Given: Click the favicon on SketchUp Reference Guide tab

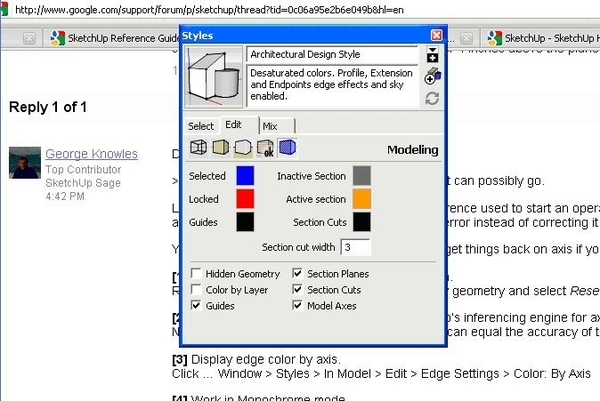Looking at the screenshot, I should point(57,38).
